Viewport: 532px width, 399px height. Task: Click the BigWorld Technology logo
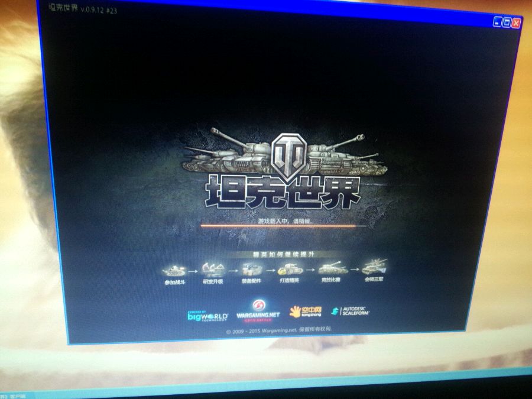click(x=207, y=316)
